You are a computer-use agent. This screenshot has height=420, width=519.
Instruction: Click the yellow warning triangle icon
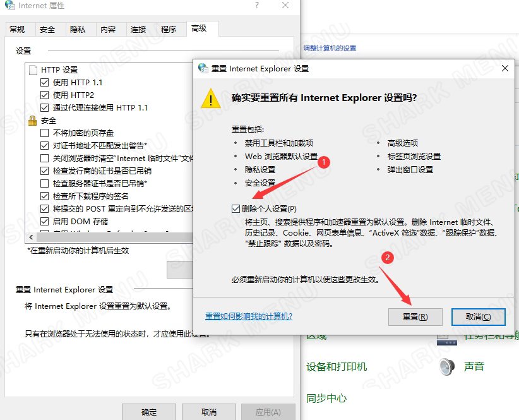(211, 99)
